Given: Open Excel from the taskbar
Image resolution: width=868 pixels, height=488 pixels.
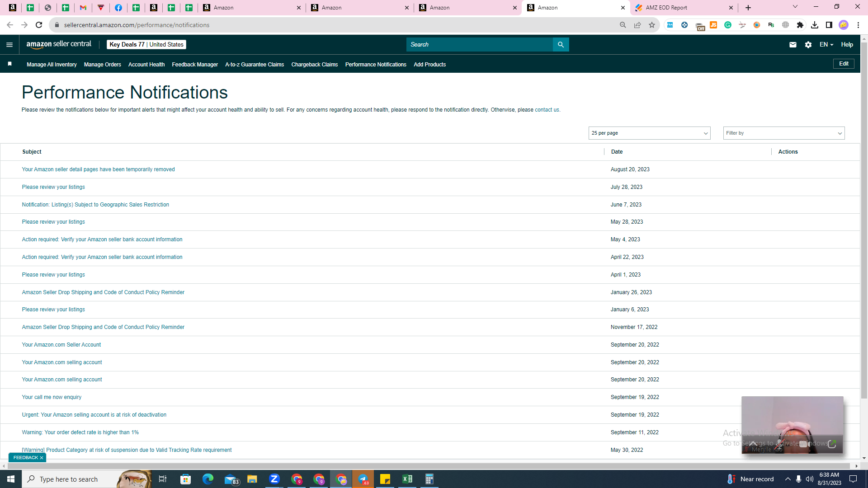Looking at the screenshot, I should tap(407, 479).
